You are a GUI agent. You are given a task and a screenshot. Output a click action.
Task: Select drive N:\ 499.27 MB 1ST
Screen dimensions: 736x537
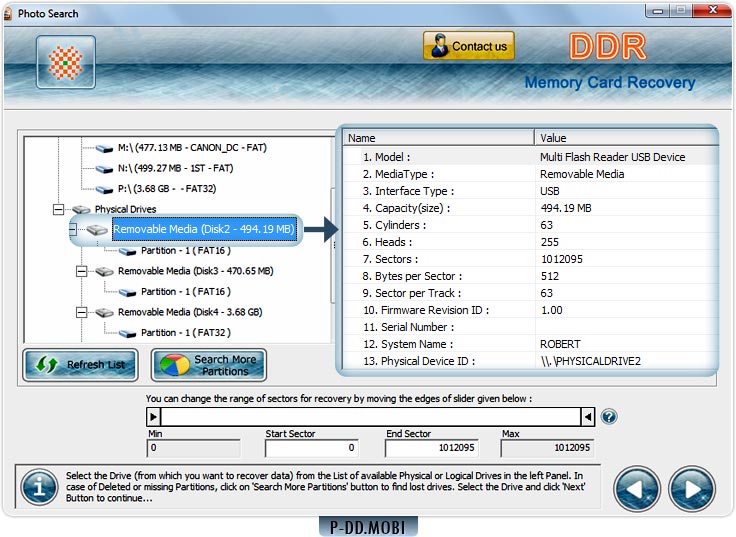[176, 168]
